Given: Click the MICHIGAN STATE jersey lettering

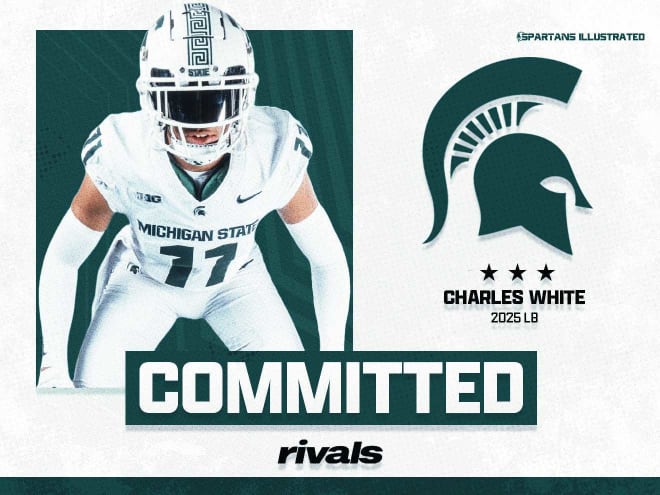Looking at the screenshot, I should [x=197, y=232].
